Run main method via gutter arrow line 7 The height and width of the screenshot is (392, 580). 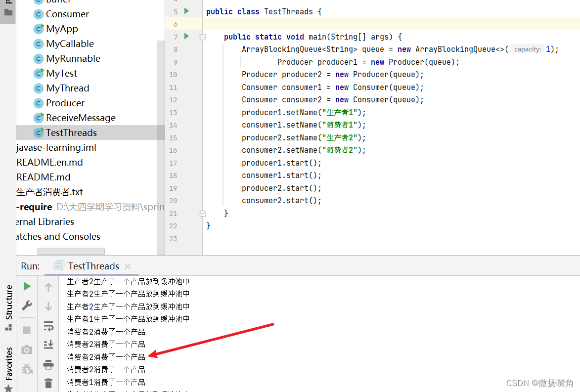(x=187, y=36)
